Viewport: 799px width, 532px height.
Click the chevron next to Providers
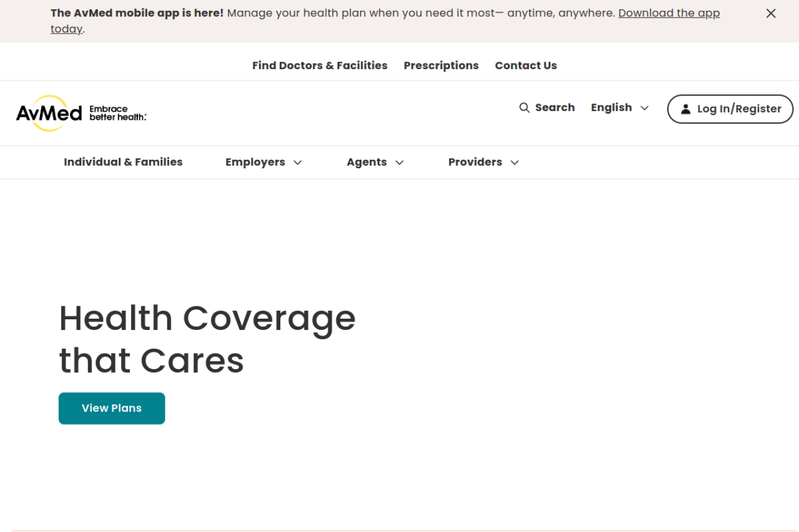(x=514, y=163)
